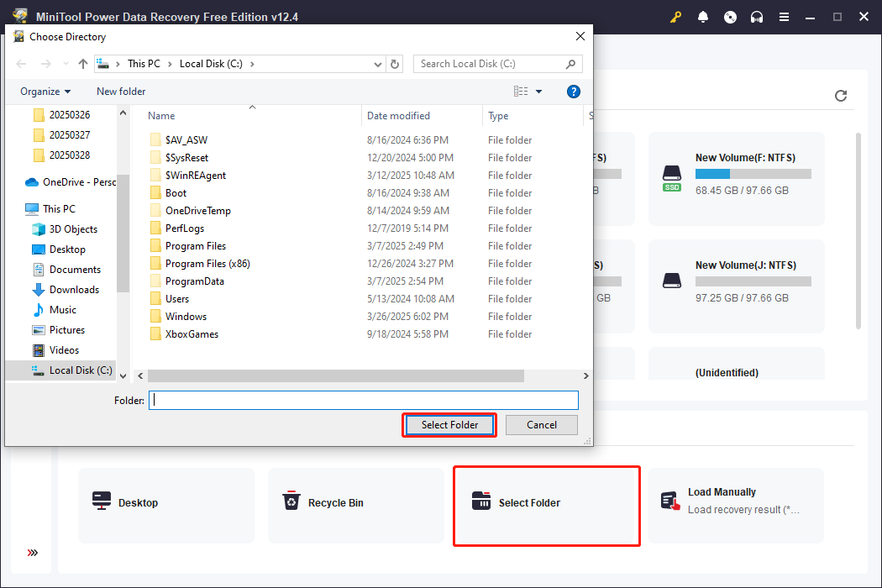Screen dimensions: 882x588
Task: Click the horizontal scrollbar in file list
Action: pyautogui.click(x=336, y=375)
